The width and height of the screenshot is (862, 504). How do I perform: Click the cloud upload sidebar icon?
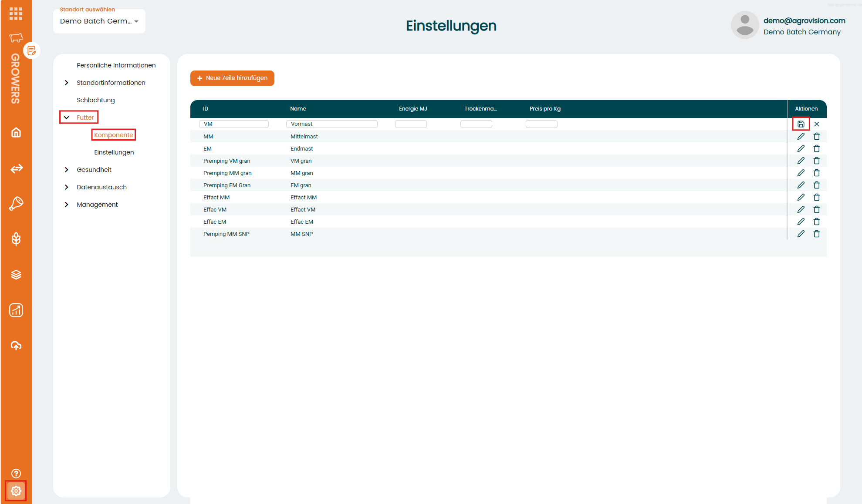16,346
